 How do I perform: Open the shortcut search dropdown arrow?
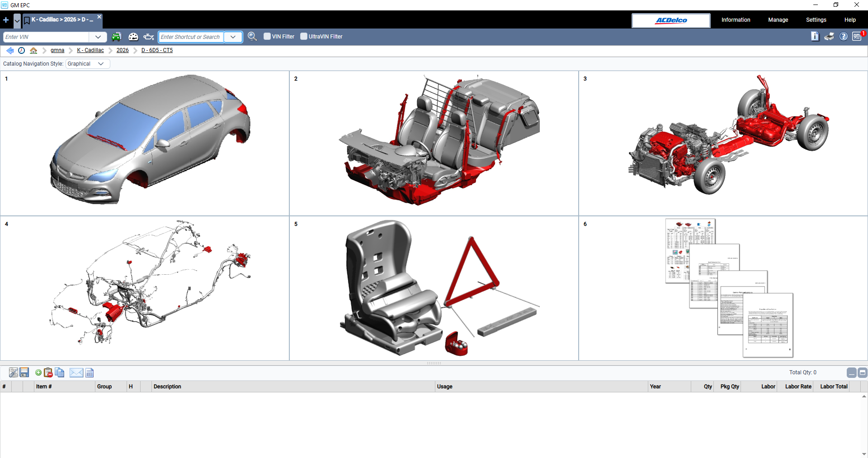(x=233, y=37)
